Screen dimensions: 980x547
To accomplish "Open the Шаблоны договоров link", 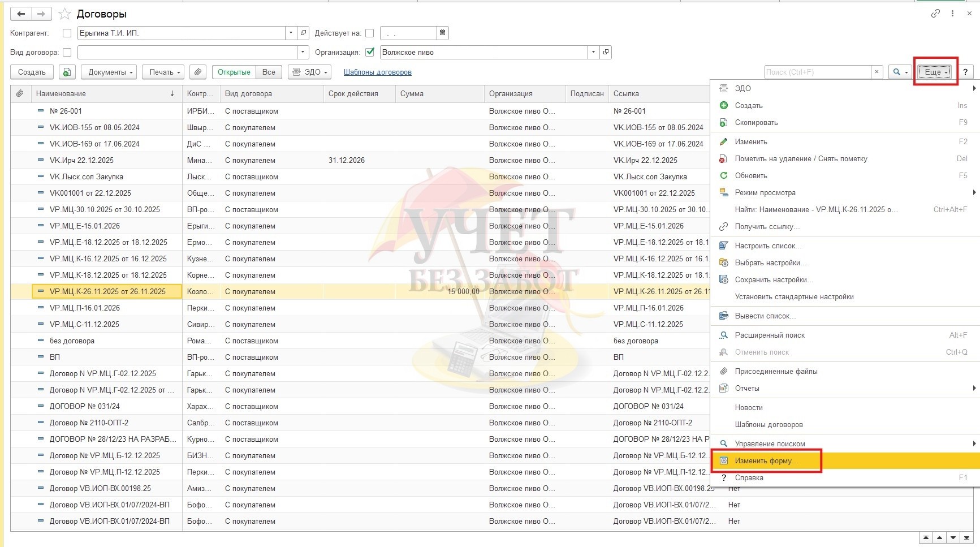I will coord(377,72).
